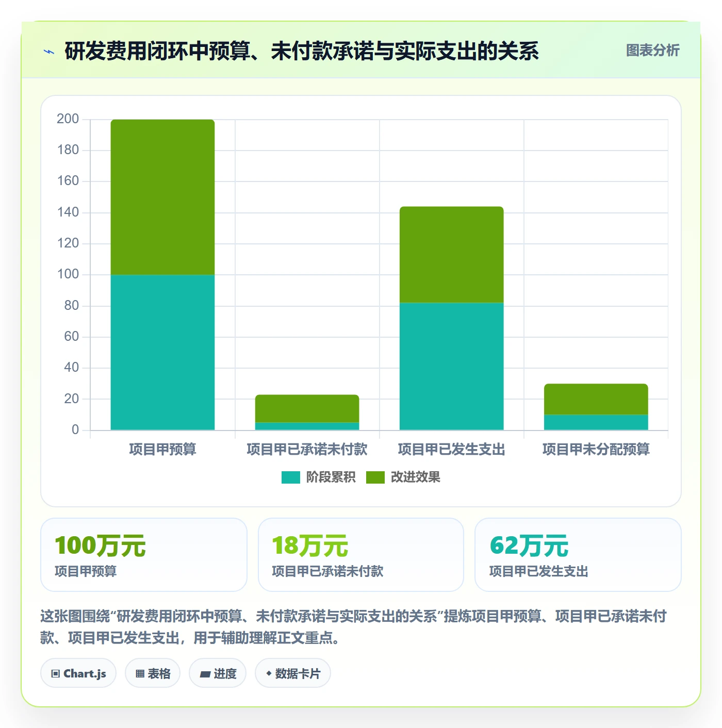722x728 pixels.
Task: Open the 18万元 项目甲已承诺未付款 data card
Action: tap(361, 555)
